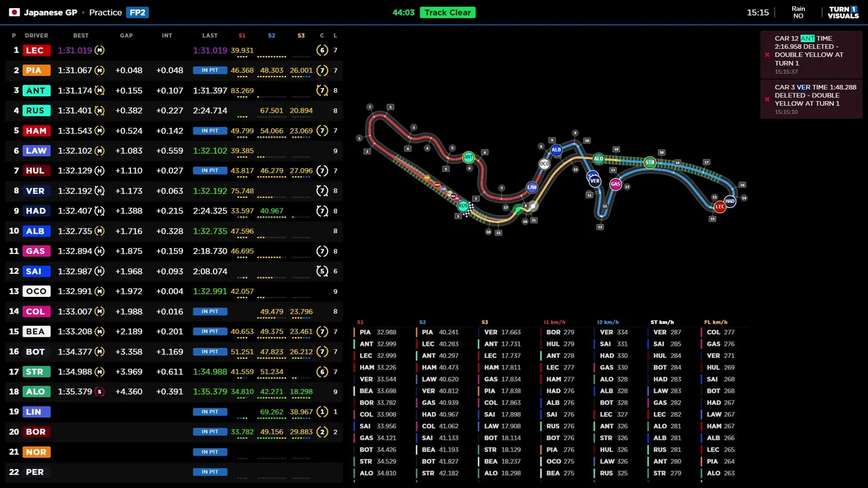868x488 pixels.
Task: Select the NOR driver tag in position 21
Action: pyautogui.click(x=36, y=452)
